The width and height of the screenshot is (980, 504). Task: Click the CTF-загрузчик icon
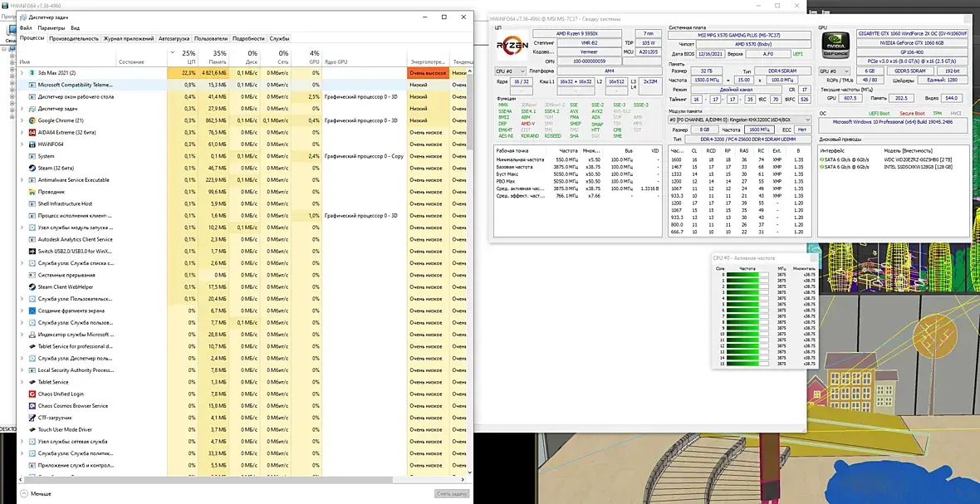point(32,418)
